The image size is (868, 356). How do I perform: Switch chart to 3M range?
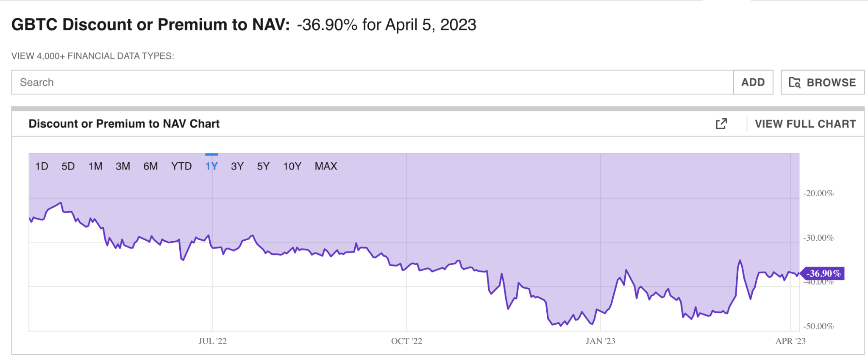point(123,166)
